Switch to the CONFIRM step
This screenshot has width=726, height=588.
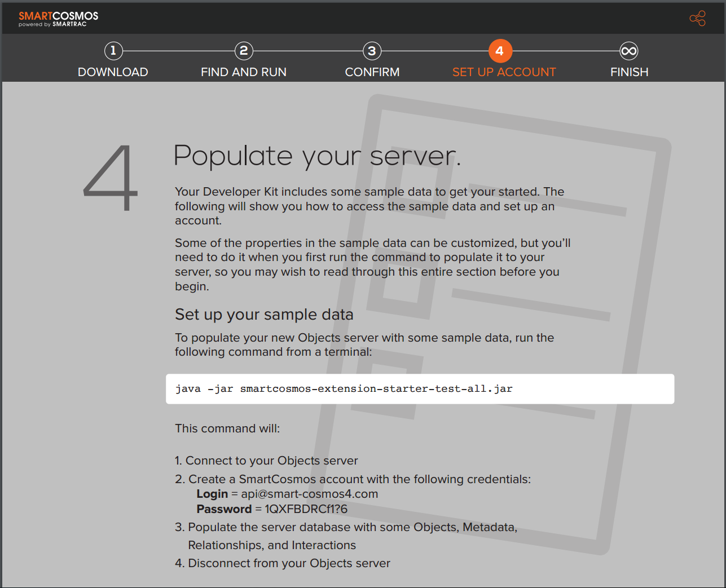point(372,72)
